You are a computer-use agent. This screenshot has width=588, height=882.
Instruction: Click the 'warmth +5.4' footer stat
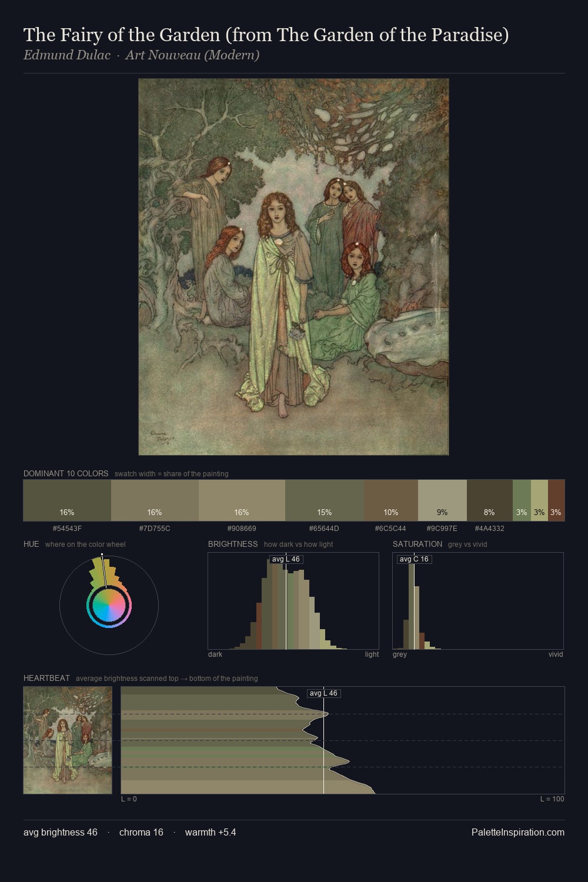[x=211, y=832]
